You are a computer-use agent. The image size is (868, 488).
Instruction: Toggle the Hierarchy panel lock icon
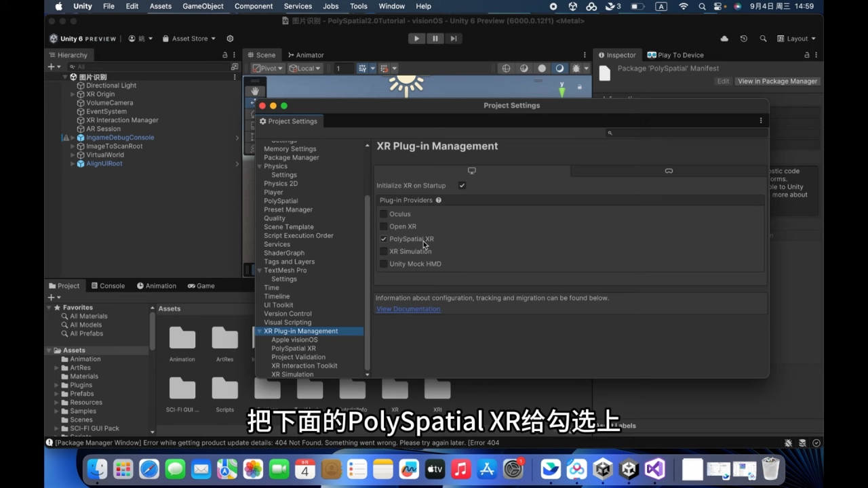(x=225, y=55)
